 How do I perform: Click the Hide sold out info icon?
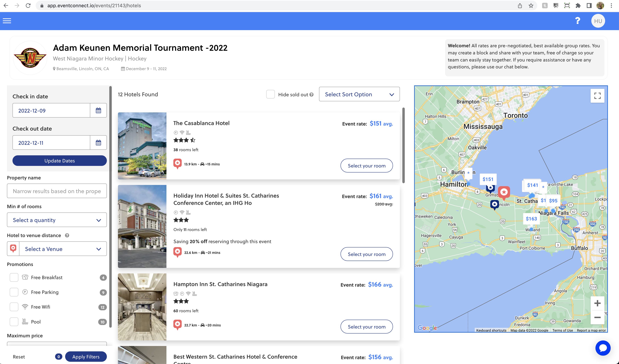(x=311, y=95)
